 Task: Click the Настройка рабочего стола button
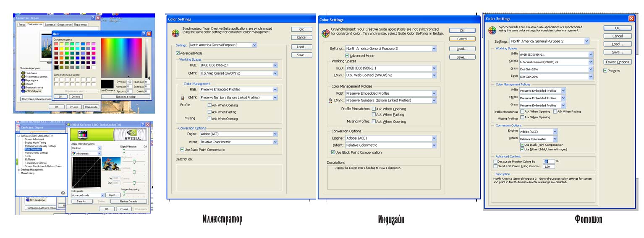[37, 99]
